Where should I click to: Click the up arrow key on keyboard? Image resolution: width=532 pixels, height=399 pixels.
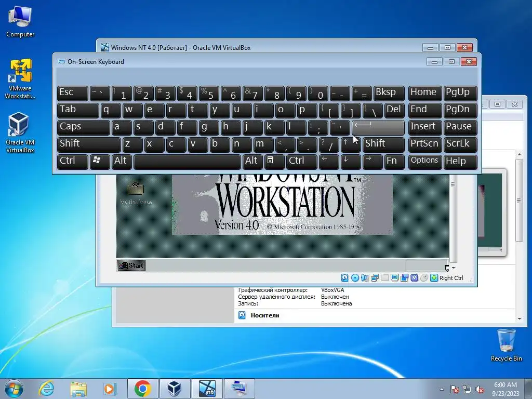(351, 144)
